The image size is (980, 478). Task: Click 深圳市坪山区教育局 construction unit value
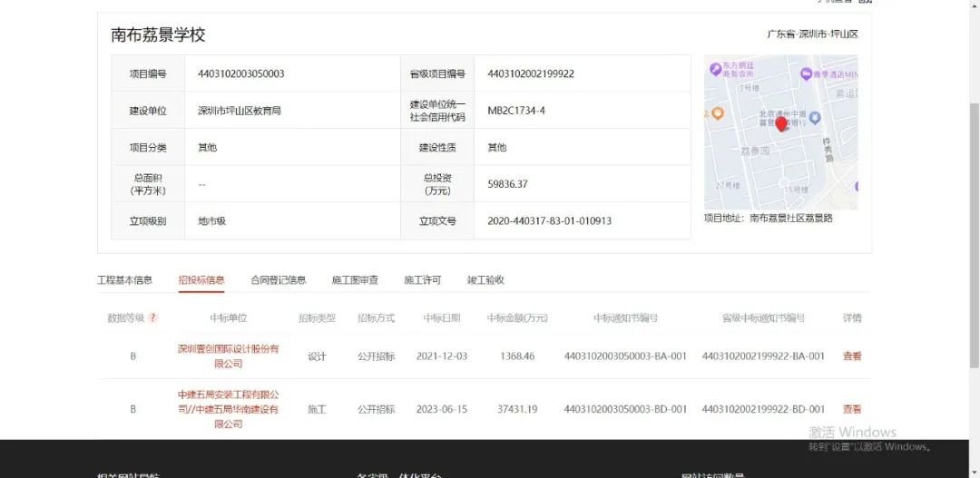240,111
